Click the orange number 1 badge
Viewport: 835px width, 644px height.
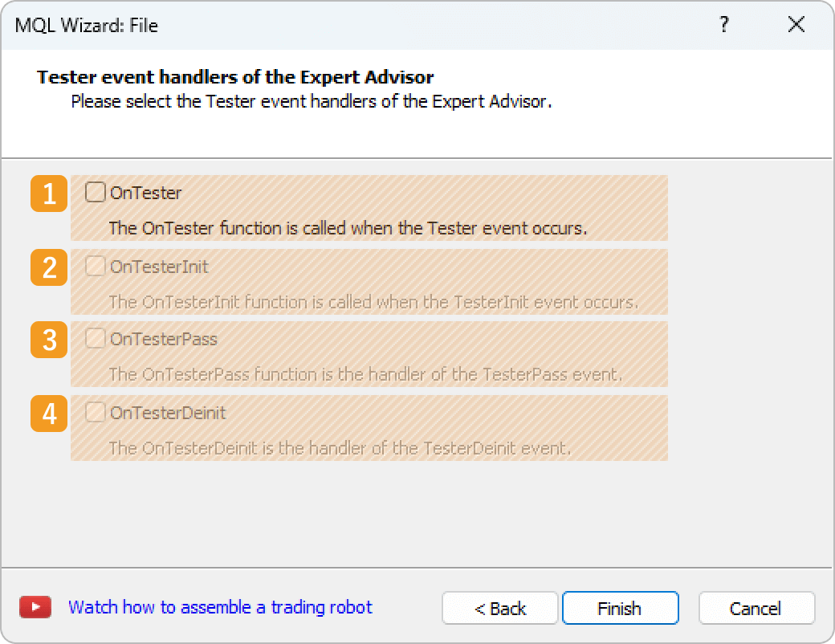click(x=49, y=194)
